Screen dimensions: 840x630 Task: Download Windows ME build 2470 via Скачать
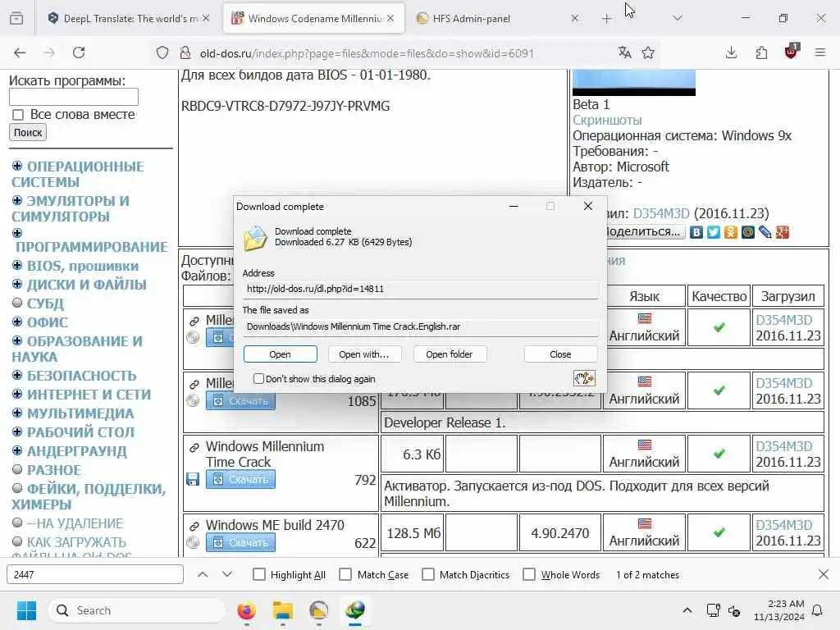[x=240, y=543]
